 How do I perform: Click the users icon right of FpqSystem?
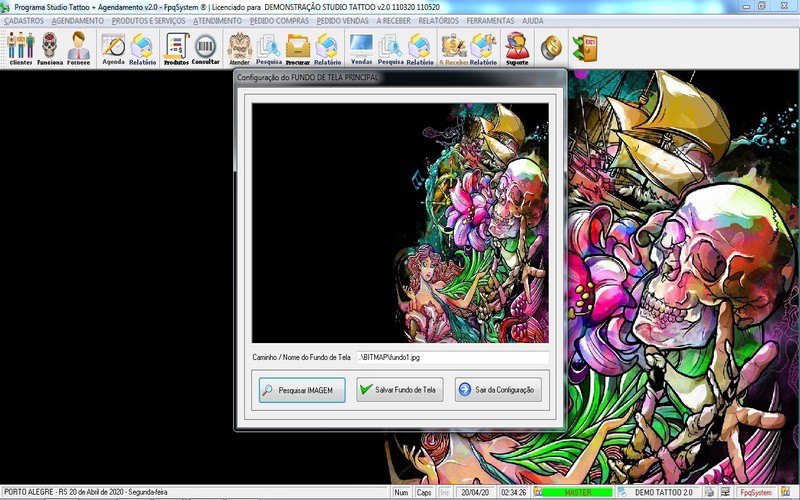click(x=785, y=492)
